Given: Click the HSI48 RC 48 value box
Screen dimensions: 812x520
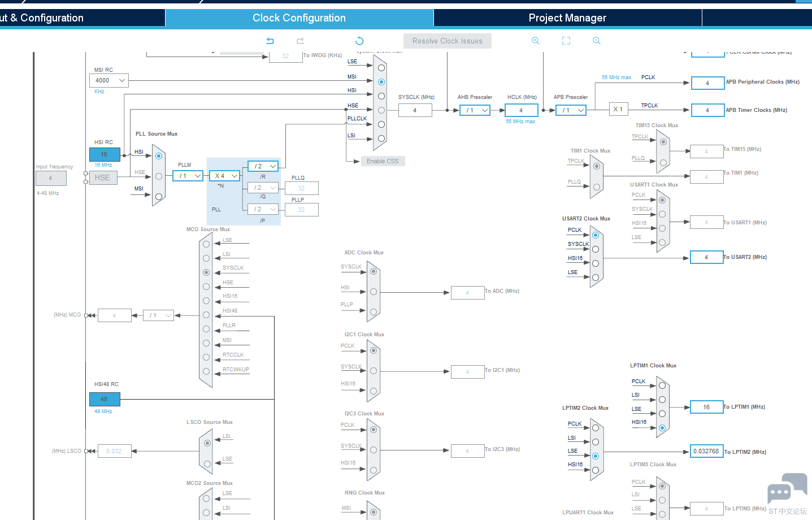Looking at the screenshot, I should [x=105, y=399].
